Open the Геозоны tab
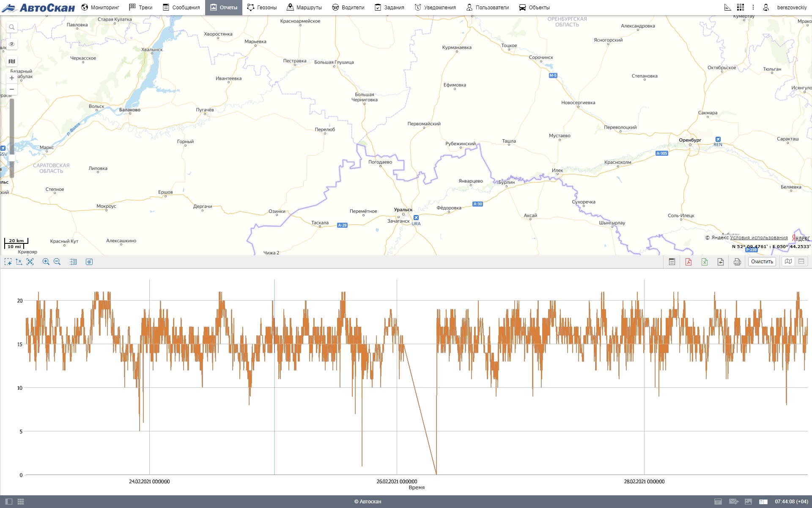The height and width of the screenshot is (508, 812). pos(262,7)
